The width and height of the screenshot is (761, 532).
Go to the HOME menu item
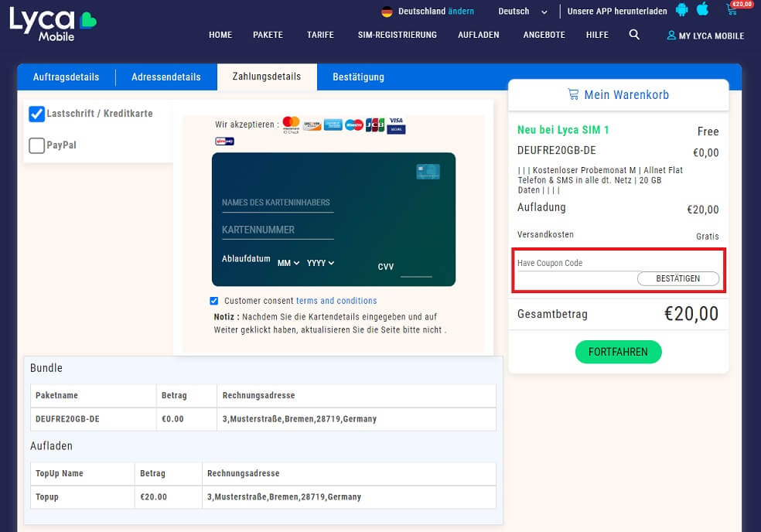pos(220,35)
